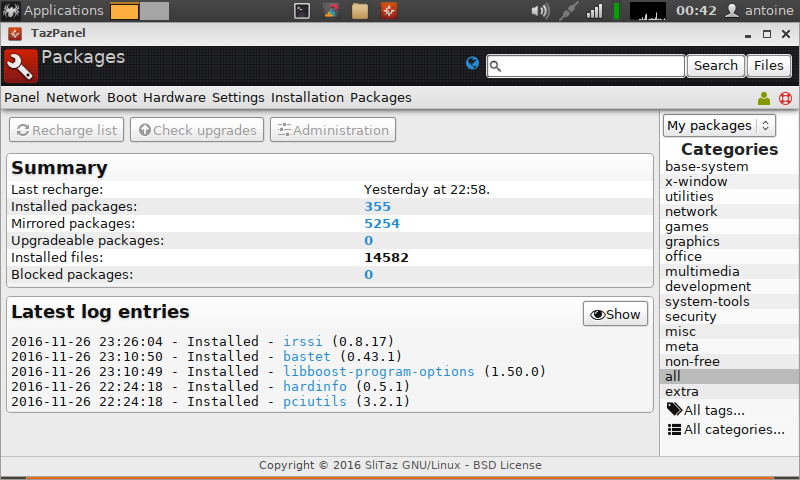The image size is (800, 480).
Task: Show the latest log entries
Action: tap(615, 314)
